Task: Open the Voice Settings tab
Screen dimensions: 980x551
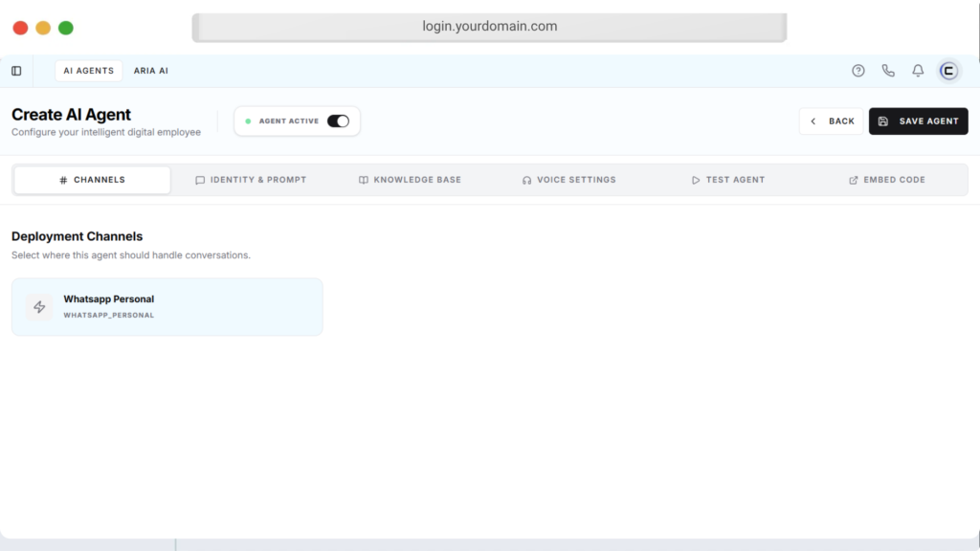Action: tap(568, 180)
